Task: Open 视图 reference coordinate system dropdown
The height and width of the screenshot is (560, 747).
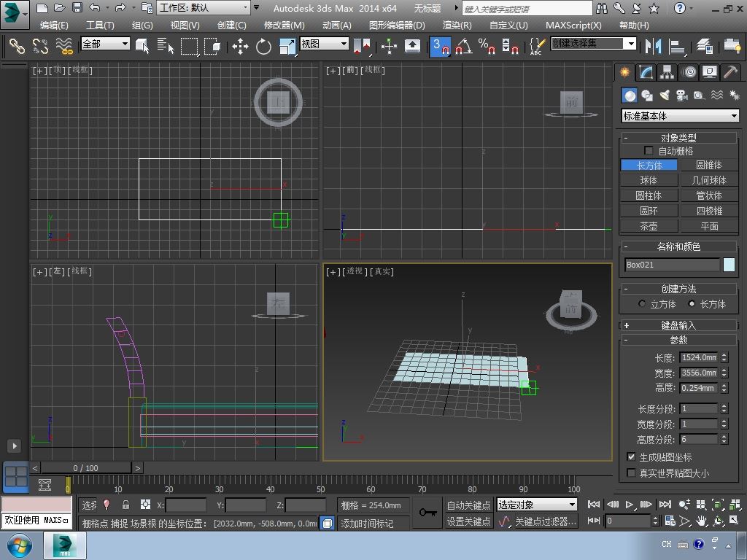Action: pyautogui.click(x=324, y=44)
